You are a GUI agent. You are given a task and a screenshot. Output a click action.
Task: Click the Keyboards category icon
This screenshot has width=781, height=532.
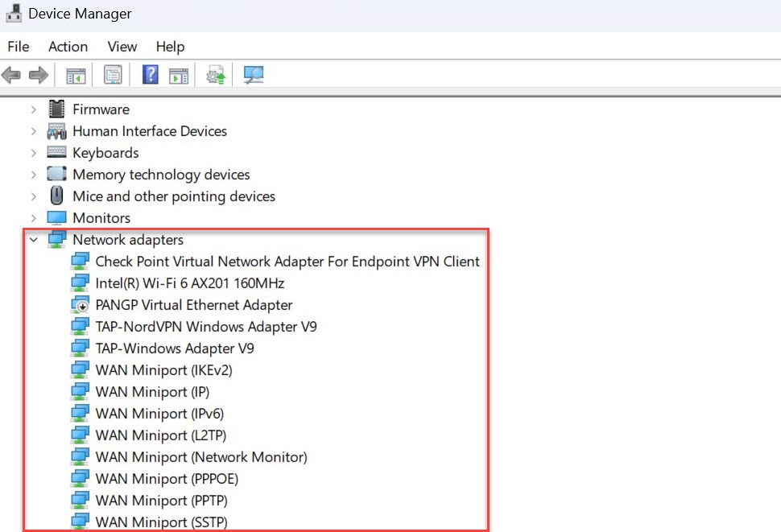[x=56, y=152]
